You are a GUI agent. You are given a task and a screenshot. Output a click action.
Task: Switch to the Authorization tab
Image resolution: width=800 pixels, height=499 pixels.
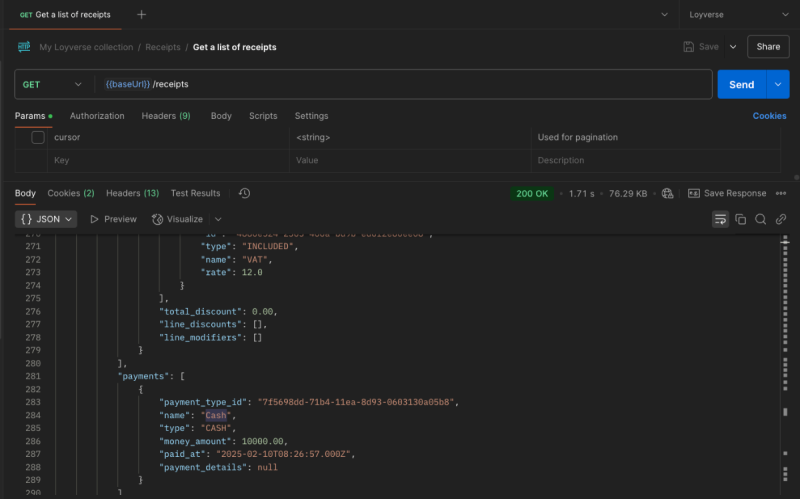click(97, 116)
